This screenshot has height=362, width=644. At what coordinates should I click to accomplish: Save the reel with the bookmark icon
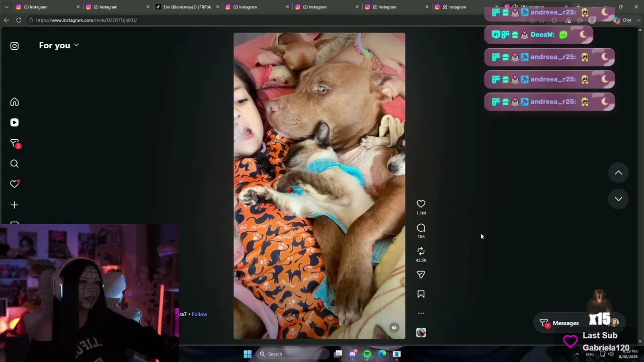421,294
